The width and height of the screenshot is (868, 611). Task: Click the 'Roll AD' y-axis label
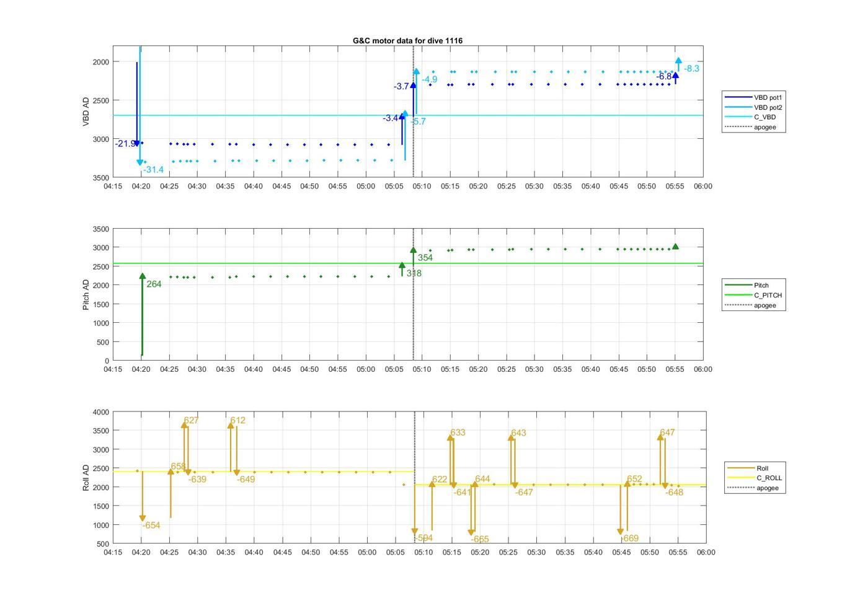(86, 477)
